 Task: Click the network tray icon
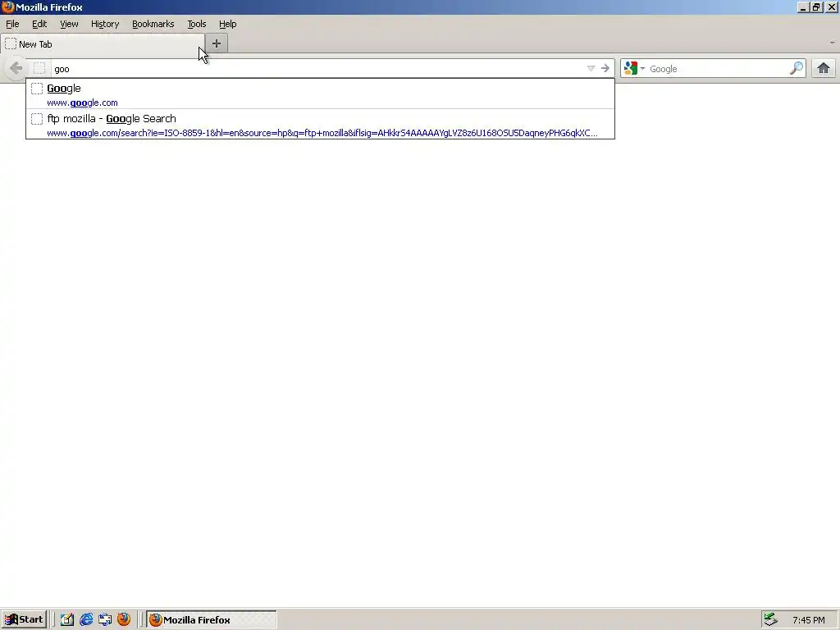tap(770, 620)
